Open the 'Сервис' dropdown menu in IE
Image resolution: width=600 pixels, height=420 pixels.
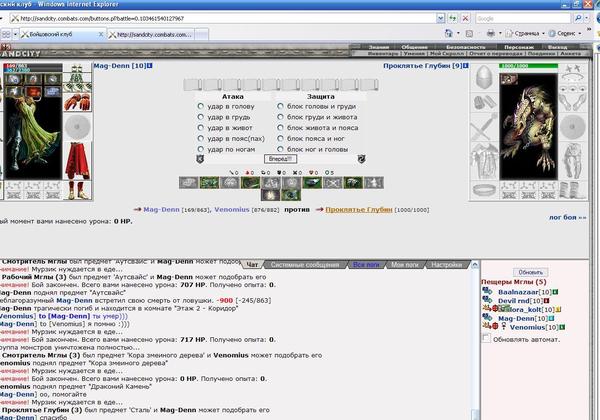(x=565, y=34)
